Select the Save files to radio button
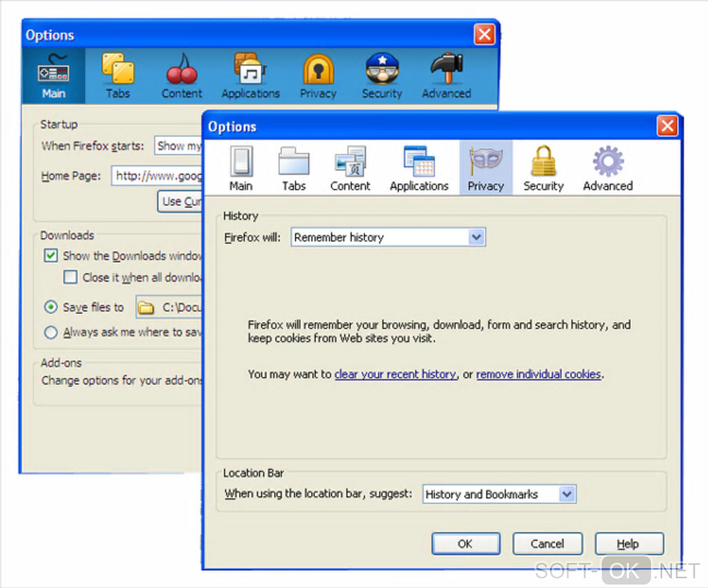Viewport: 708px width, 588px height. coord(51,307)
